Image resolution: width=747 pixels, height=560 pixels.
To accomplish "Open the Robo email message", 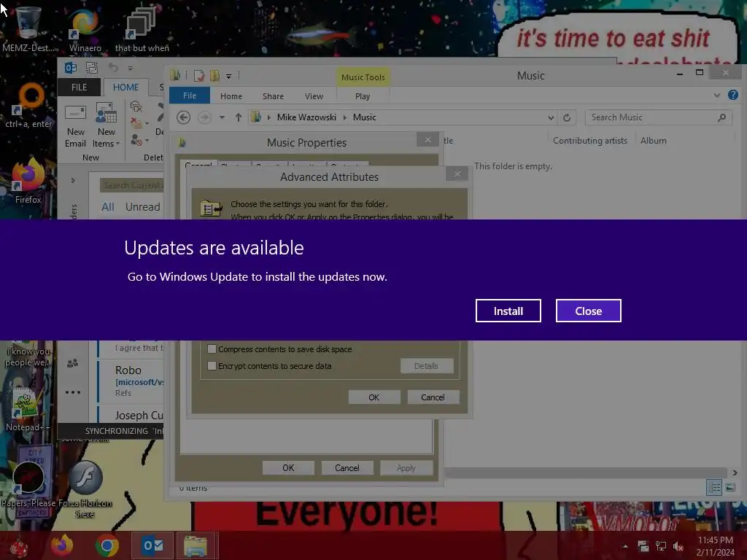I will click(131, 381).
